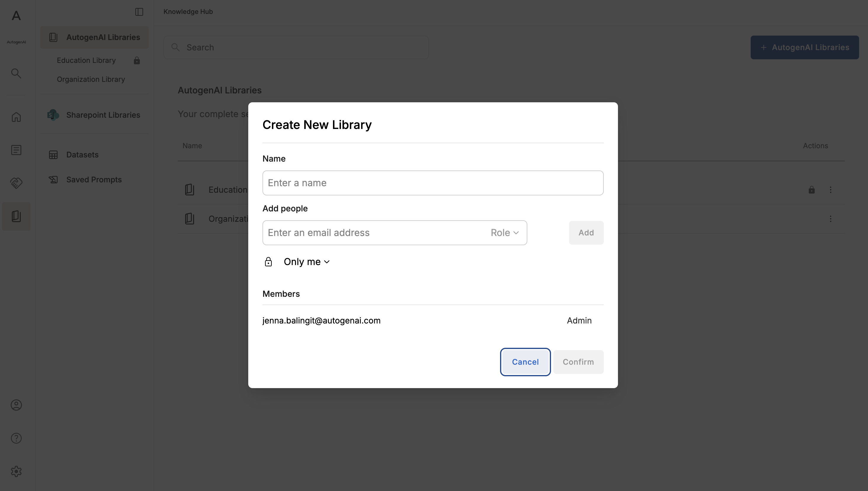This screenshot has width=868, height=491.
Task: Click the Datasets table icon
Action: click(53, 155)
